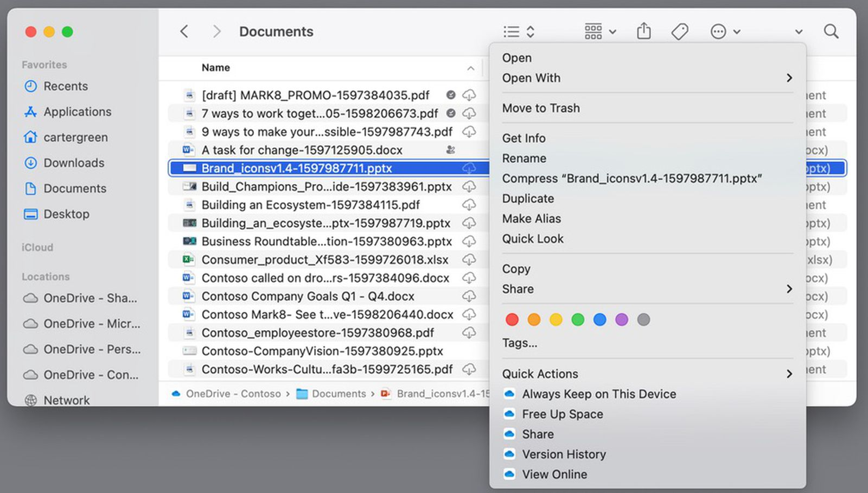
Task: Apply the green tag color
Action: tap(578, 320)
